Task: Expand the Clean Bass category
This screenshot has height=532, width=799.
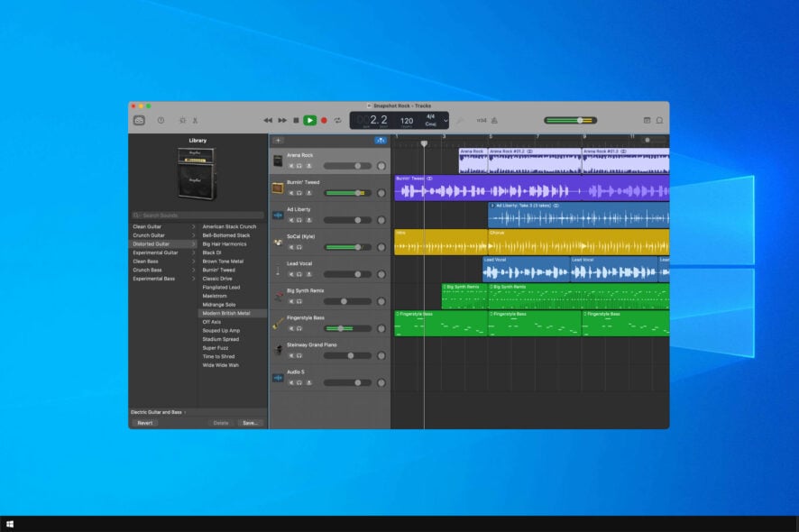Action: (193, 261)
